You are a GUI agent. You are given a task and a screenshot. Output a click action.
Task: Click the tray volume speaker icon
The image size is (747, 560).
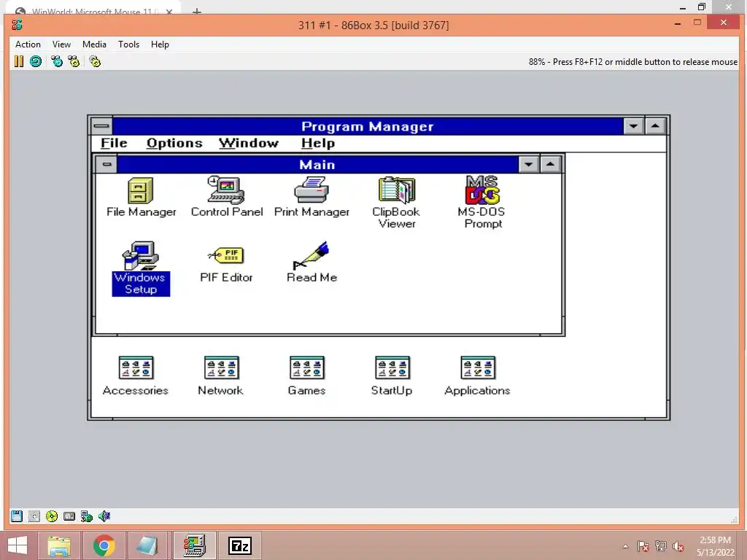tap(678, 546)
